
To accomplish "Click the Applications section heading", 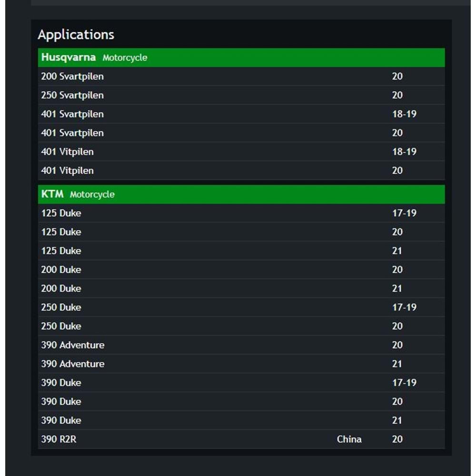I will (76, 35).
